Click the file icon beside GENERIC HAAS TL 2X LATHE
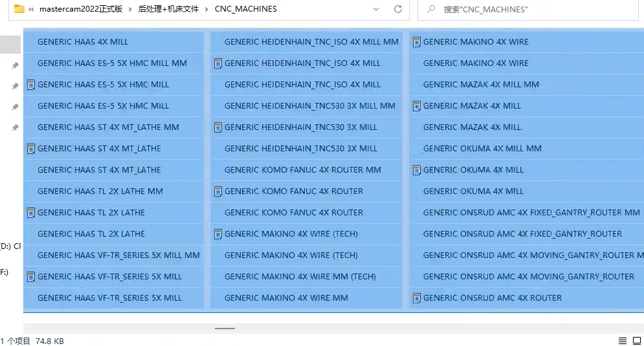644x346 pixels. (x=31, y=213)
